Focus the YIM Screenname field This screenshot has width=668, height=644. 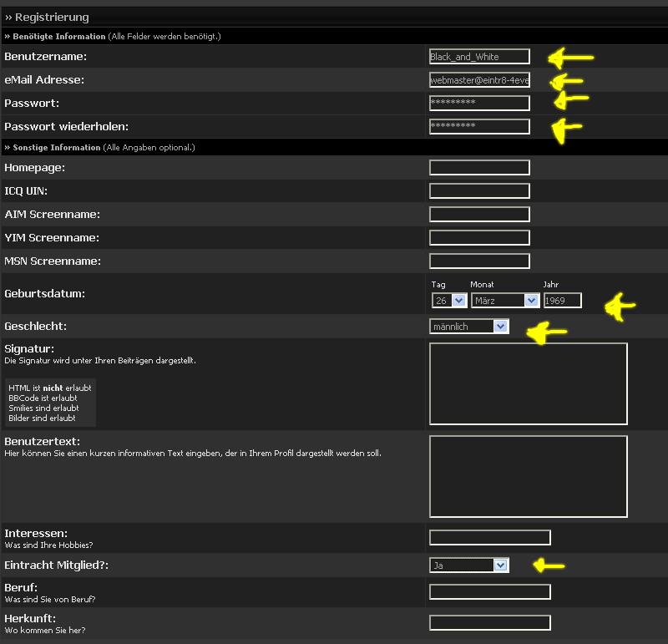pos(479,238)
